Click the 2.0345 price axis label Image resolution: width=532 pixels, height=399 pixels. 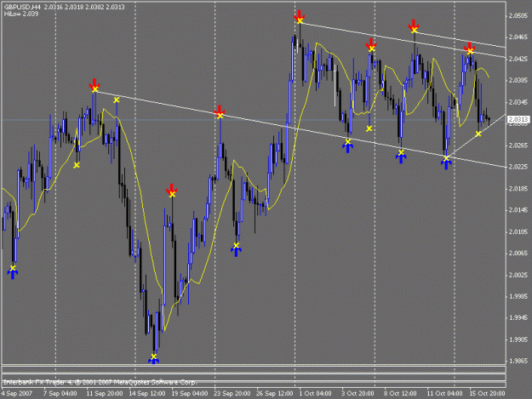click(518, 102)
